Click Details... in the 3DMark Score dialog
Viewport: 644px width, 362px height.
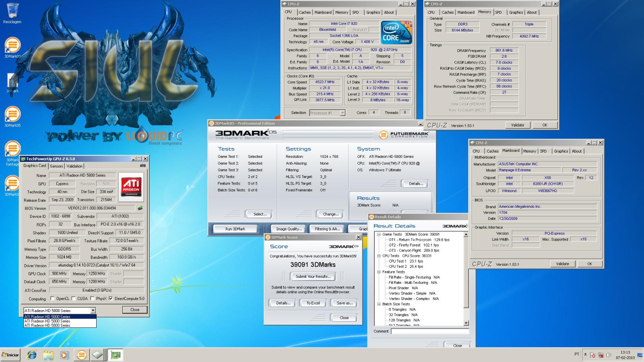[x=283, y=303]
